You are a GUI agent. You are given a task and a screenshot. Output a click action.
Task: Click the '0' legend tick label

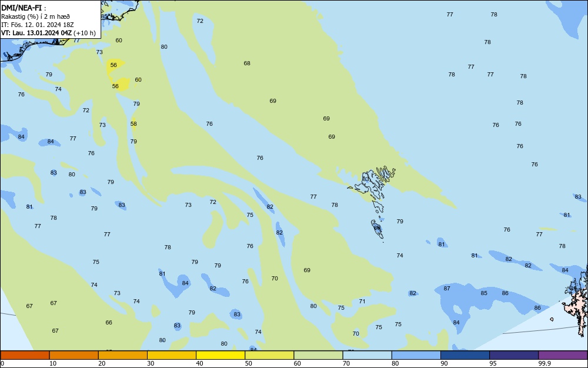click(2, 363)
